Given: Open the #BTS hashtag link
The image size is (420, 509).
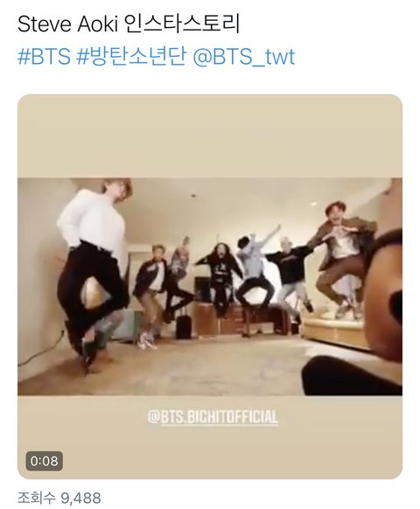Looking at the screenshot, I should [44, 57].
